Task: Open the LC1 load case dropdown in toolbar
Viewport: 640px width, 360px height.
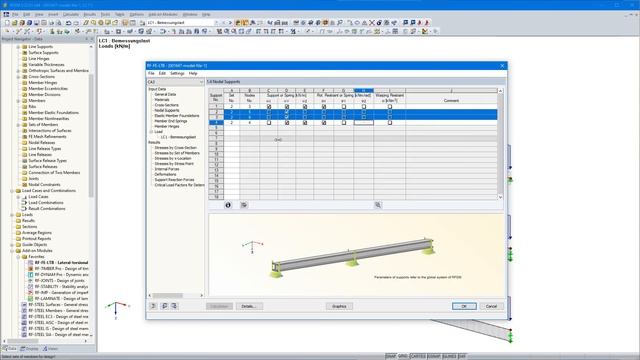Action: click(217, 23)
